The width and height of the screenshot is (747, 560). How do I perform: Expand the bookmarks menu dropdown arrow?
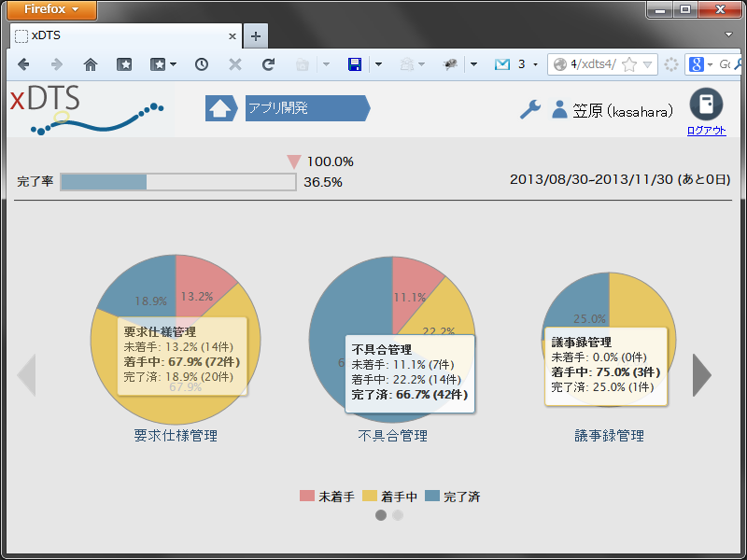(x=173, y=64)
